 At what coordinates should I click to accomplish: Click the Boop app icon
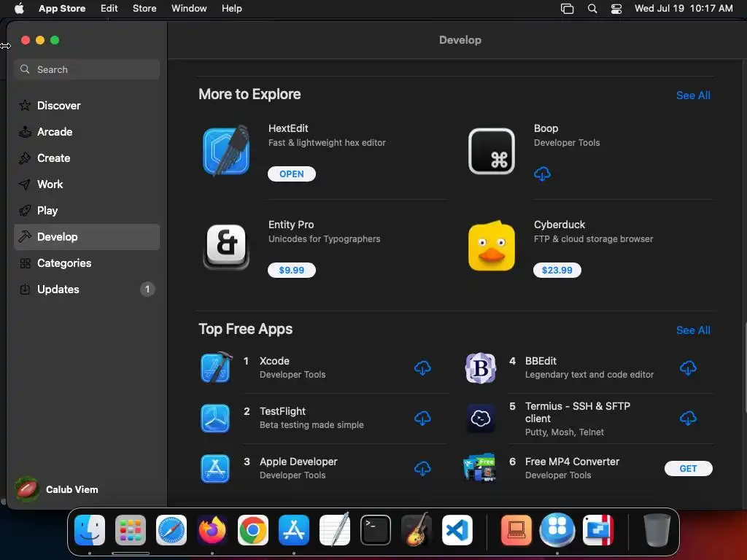(x=491, y=151)
